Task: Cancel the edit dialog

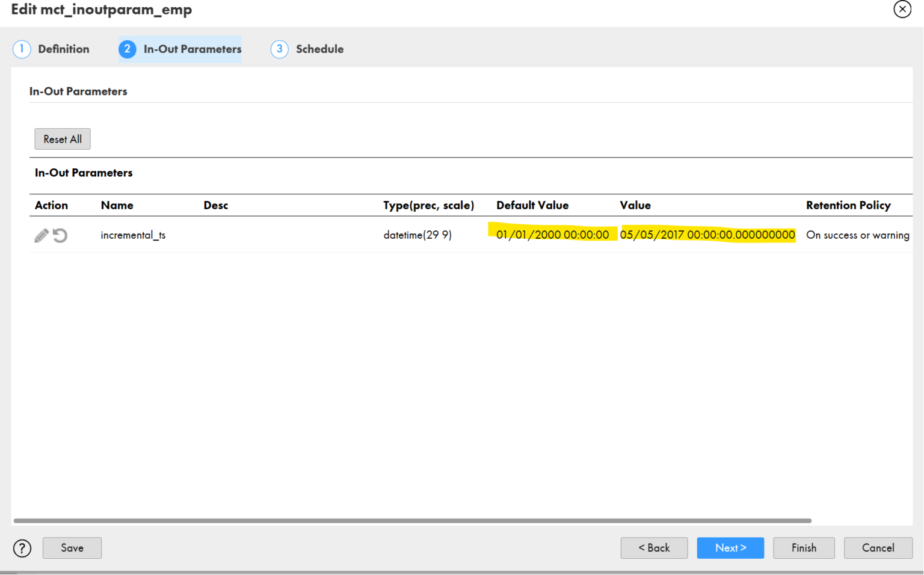Action: [878, 548]
